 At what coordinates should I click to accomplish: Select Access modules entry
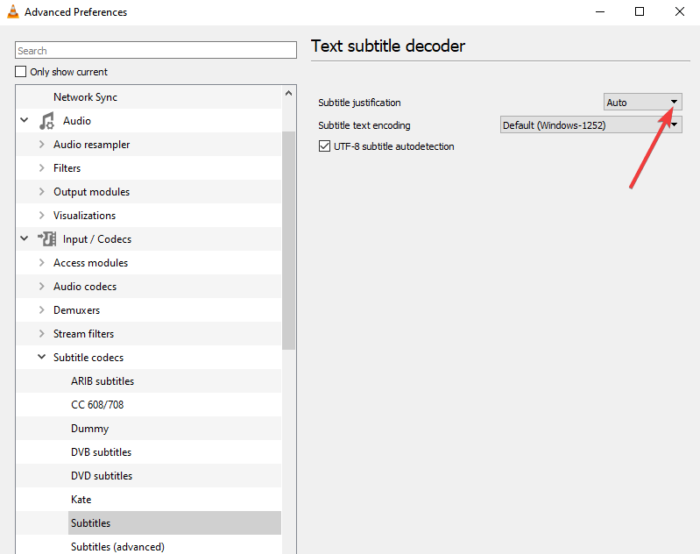point(91,262)
